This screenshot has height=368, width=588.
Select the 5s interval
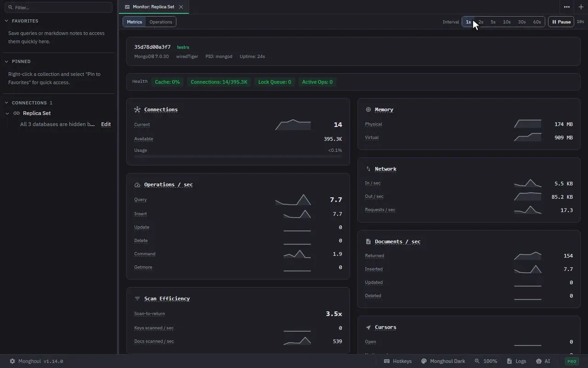(493, 22)
